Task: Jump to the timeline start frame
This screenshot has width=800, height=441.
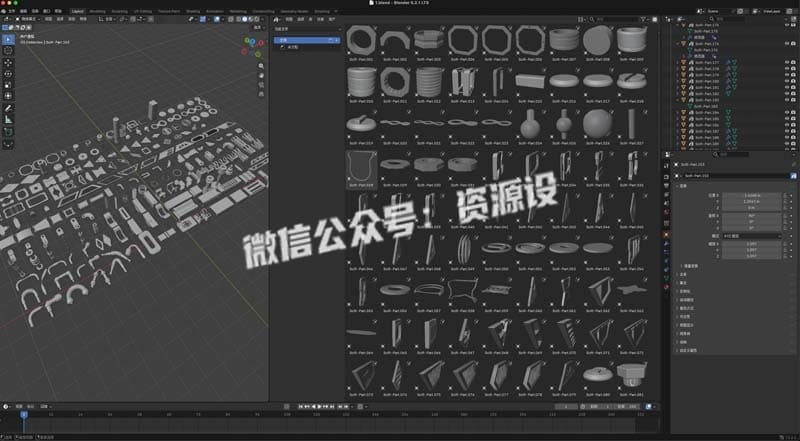Action: (x=301, y=407)
